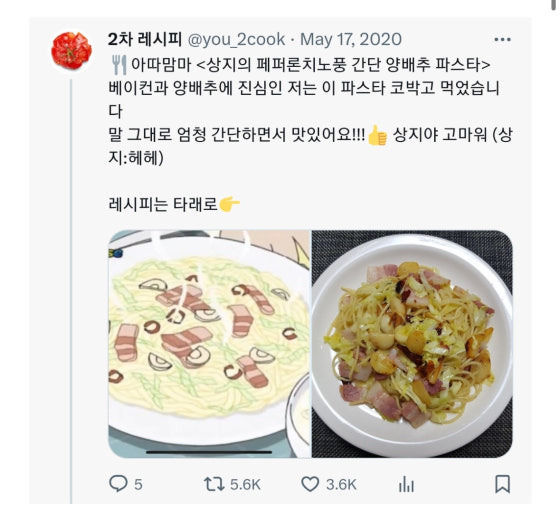
Task: Open the tomato profile avatar
Action: (x=71, y=50)
